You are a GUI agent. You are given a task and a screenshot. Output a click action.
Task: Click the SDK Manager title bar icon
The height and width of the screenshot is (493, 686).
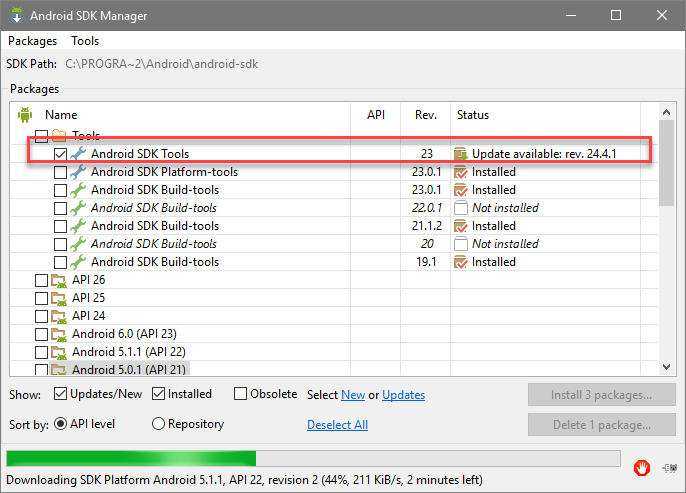pyautogui.click(x=16, y=15)
